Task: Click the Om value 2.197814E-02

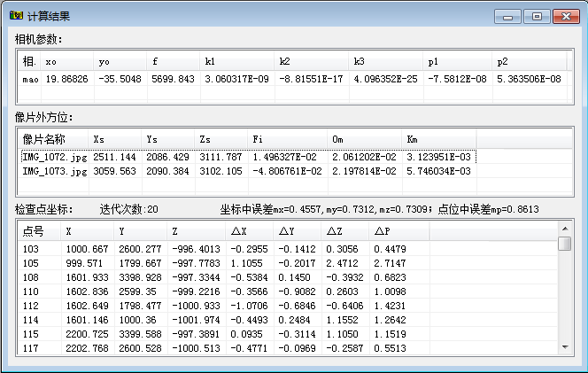Action: click(364, 171)
